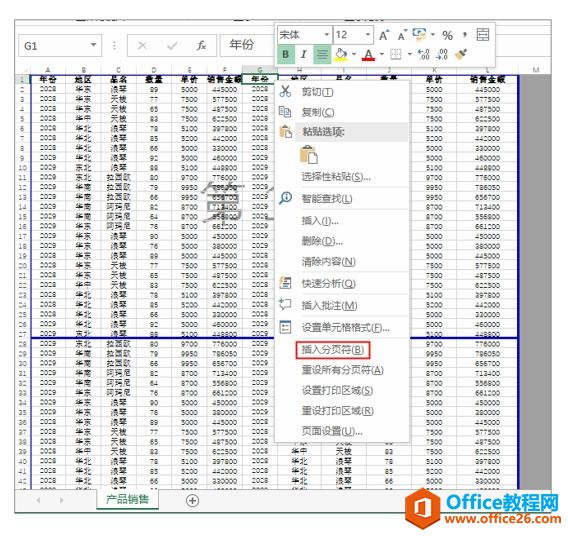Click the merge and center icon
The image size is (568, 536).
point(483,35)
